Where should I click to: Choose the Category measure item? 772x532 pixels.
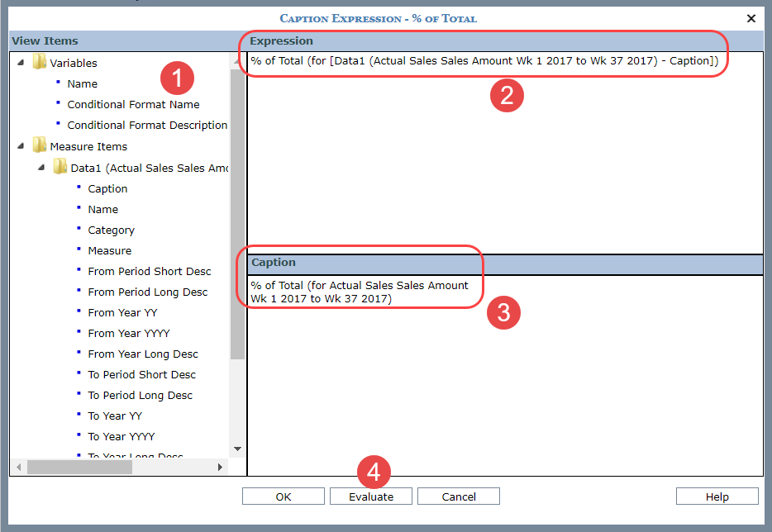pyautogui.click(x=111, y=230)
